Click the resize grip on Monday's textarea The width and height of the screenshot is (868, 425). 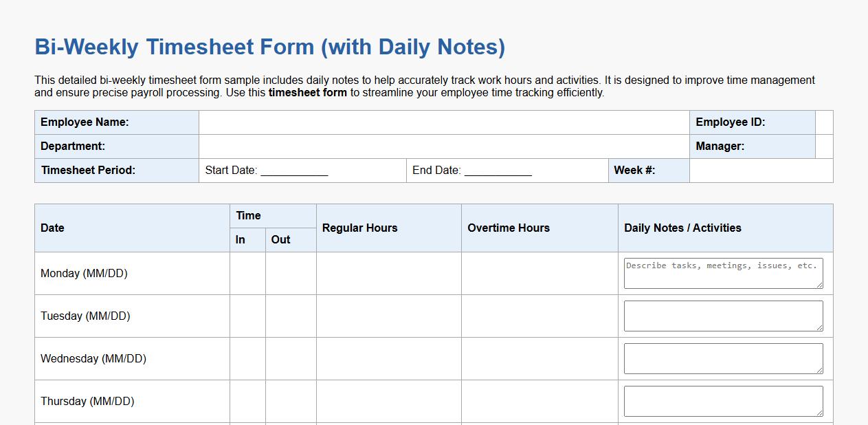click(820, 285)
